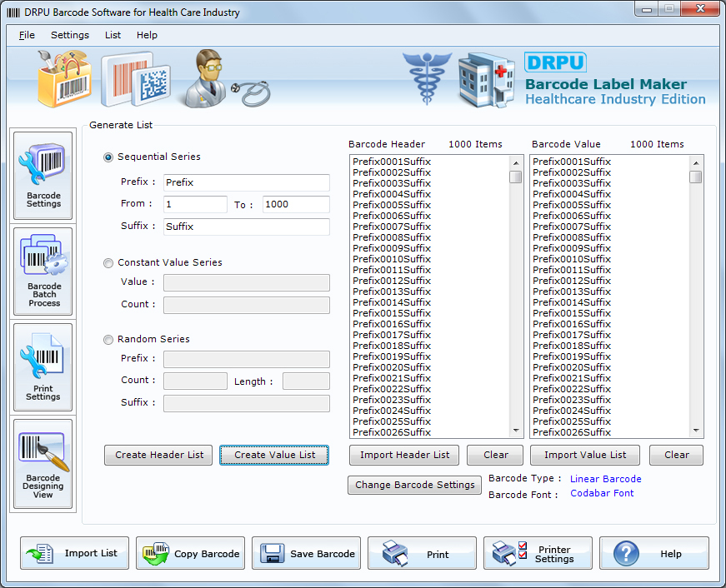This screenshot has width=726, height=588.
Task: Click inside the Prefix input field
Action: pyautogui.click(x=246, y=182)
